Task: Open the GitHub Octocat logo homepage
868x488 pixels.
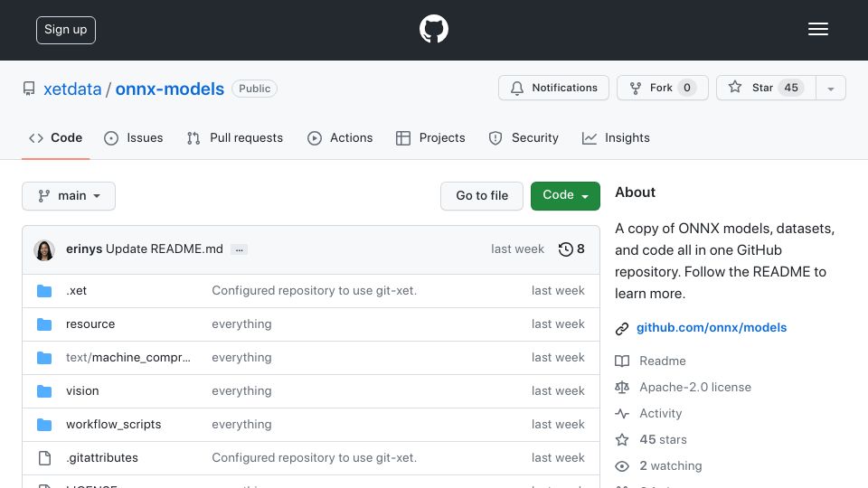Action: 433,29
